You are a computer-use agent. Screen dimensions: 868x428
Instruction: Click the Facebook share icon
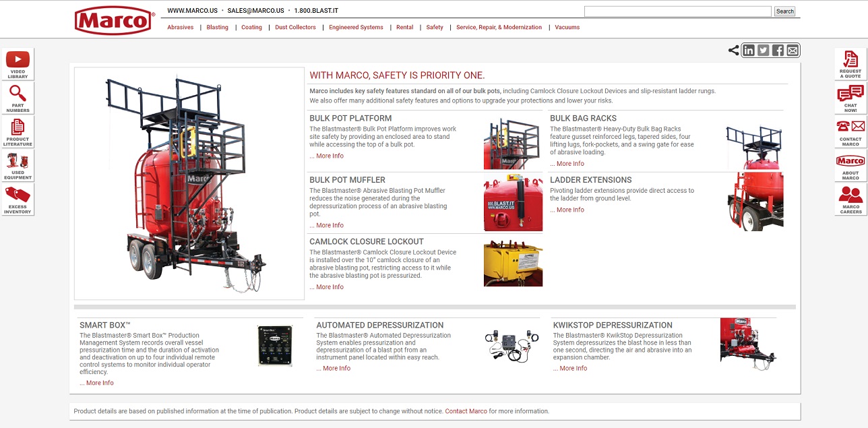point(777,50)
